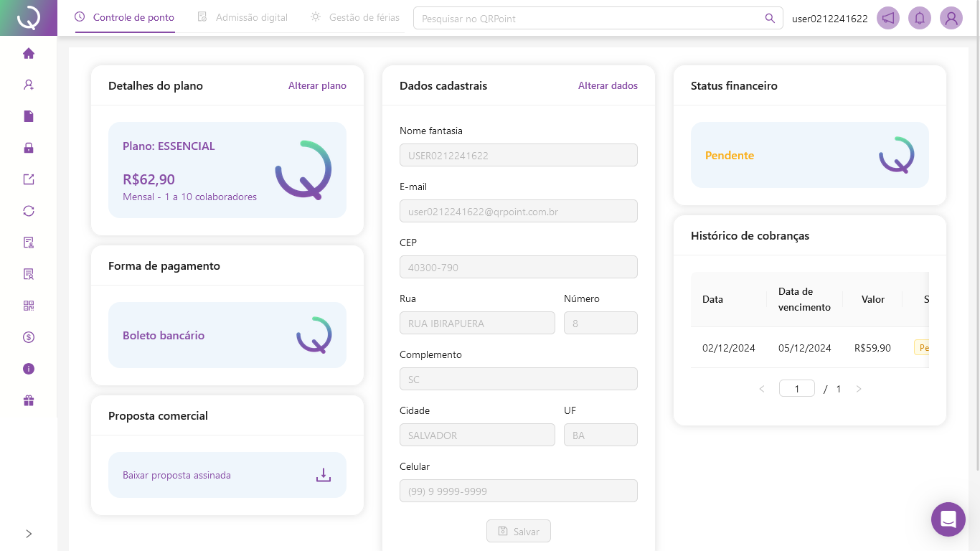This screenshot has width=980, height=551.
Task: Click the notifications bell icon
Action: [920, 18]
